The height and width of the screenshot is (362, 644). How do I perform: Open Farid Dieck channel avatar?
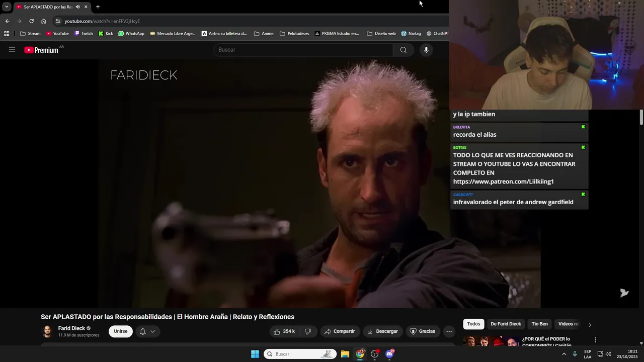47,331
